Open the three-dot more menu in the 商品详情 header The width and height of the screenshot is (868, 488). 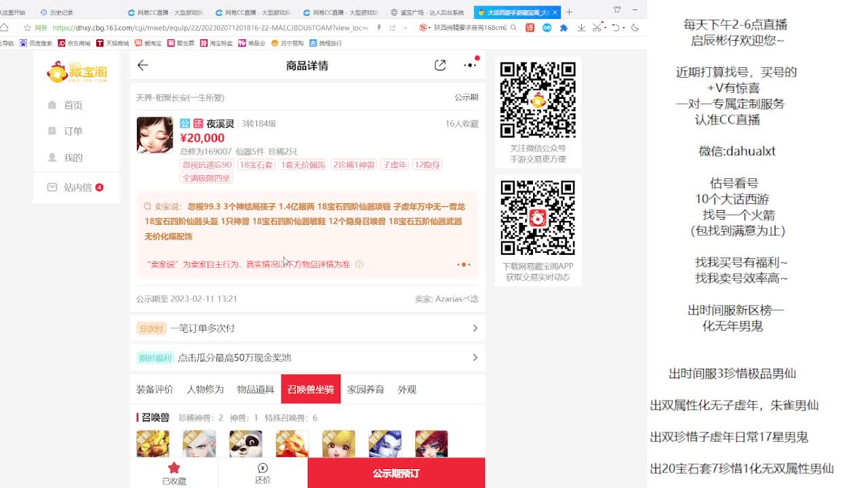(470, 65)
